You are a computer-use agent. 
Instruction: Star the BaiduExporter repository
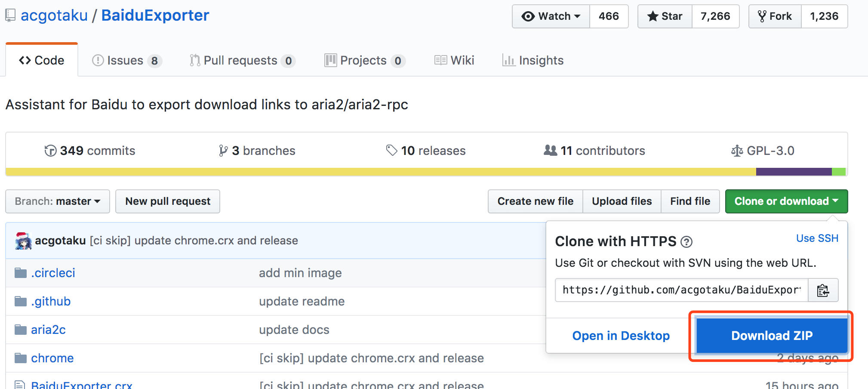(665, 16)
